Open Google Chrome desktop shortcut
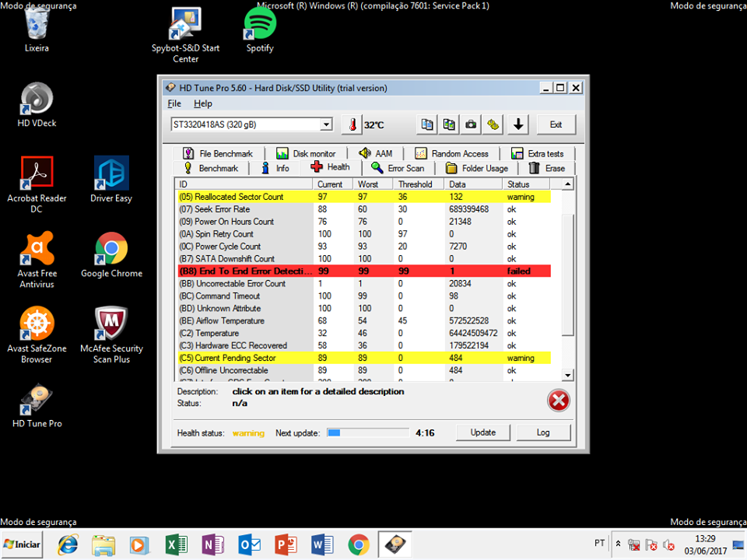Viewport: 747px width, 560px height. tap(111, 255)
